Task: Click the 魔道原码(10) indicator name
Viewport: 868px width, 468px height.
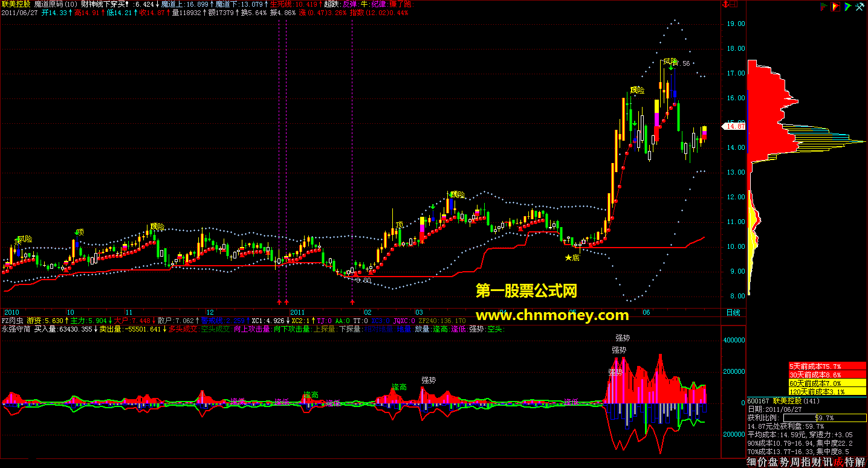Action: pyautogui.click(x=56, y=4)
